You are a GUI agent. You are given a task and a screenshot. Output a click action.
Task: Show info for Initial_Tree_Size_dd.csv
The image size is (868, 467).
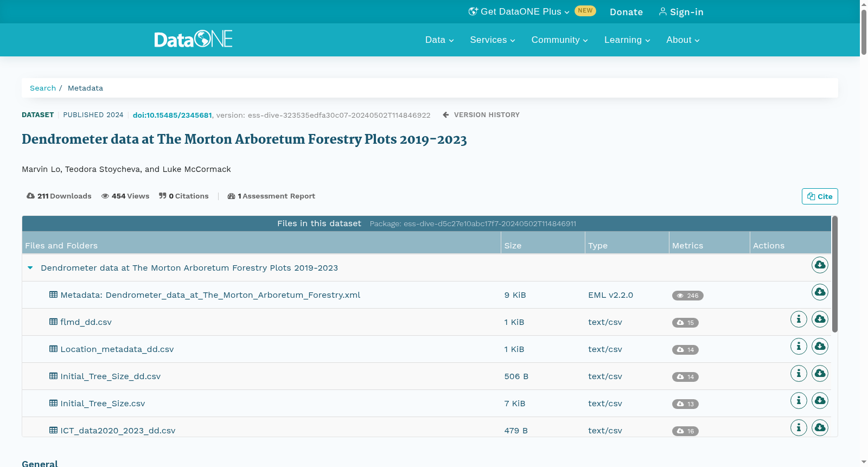point(799,373)
